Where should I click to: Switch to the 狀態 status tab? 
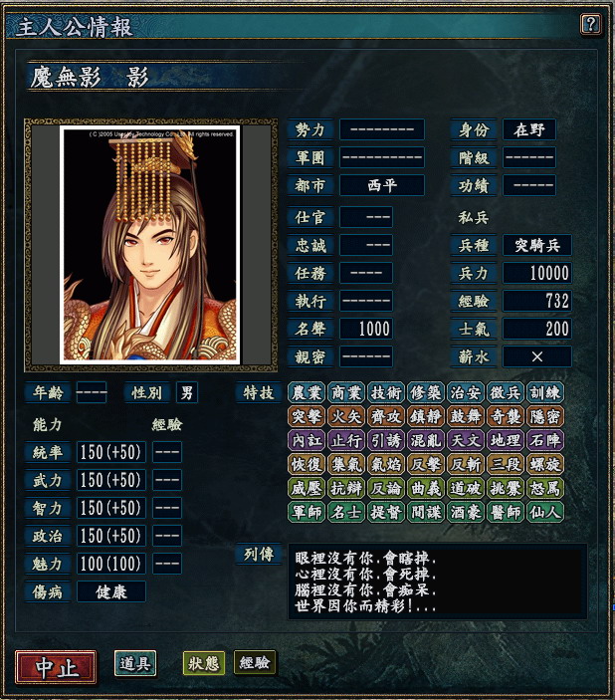(x=204, y=663)
